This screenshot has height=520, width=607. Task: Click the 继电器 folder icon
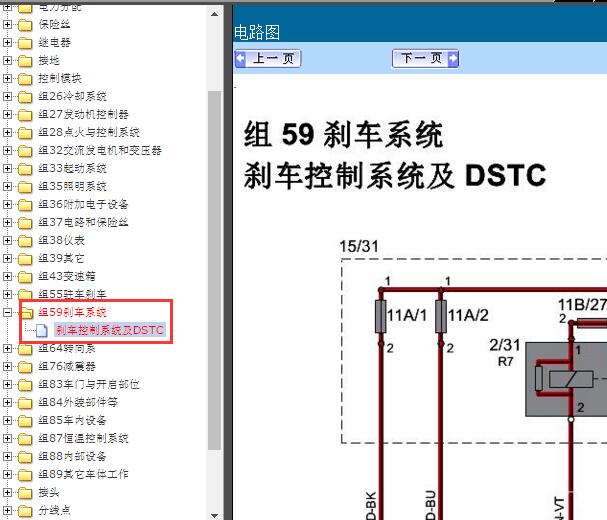click(25, 43)
